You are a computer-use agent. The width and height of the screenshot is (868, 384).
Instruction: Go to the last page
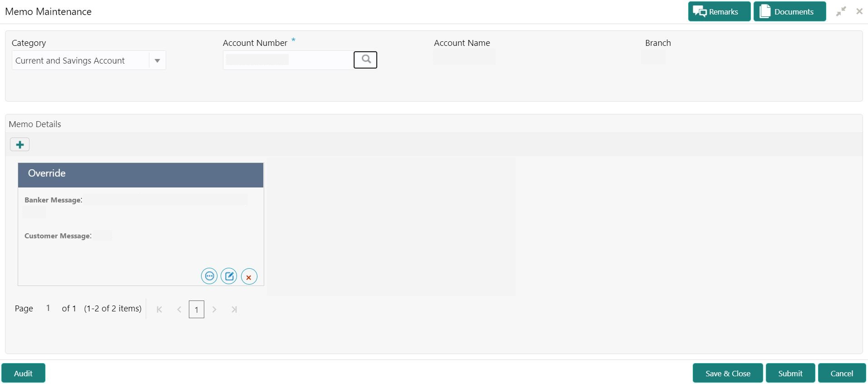pos(234,310)
